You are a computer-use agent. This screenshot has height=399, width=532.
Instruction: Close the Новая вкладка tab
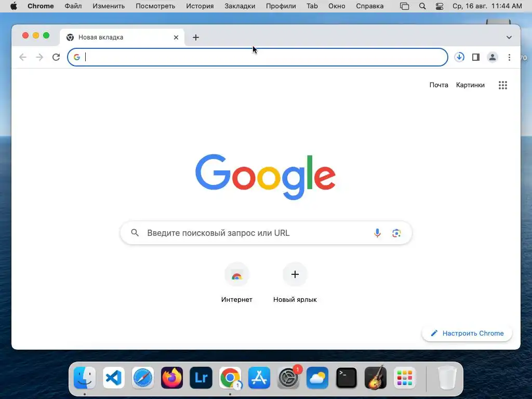pos(176,37)
